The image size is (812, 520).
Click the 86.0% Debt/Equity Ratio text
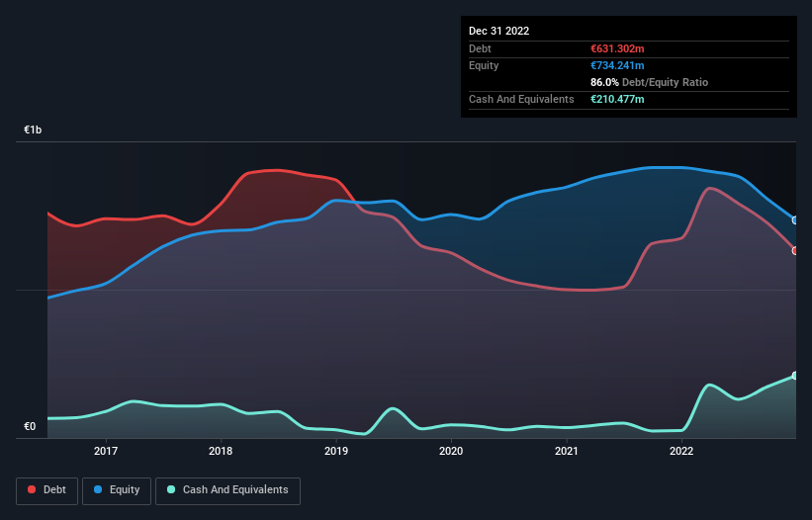coord(650,82)
